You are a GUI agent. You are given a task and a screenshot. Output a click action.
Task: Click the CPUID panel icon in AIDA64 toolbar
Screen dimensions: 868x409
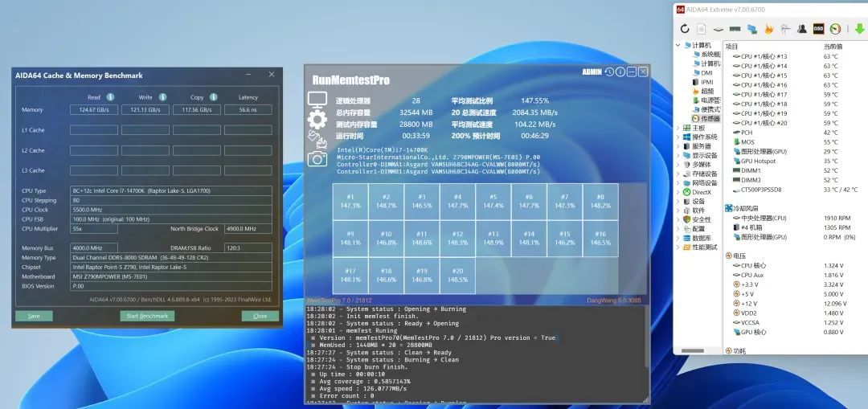point(785,29)
